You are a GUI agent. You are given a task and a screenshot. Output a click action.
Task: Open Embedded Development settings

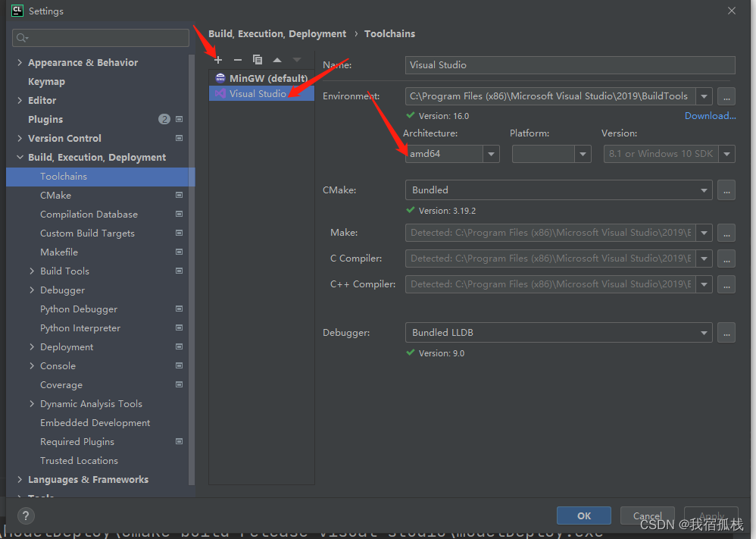(x=95, y=423)
